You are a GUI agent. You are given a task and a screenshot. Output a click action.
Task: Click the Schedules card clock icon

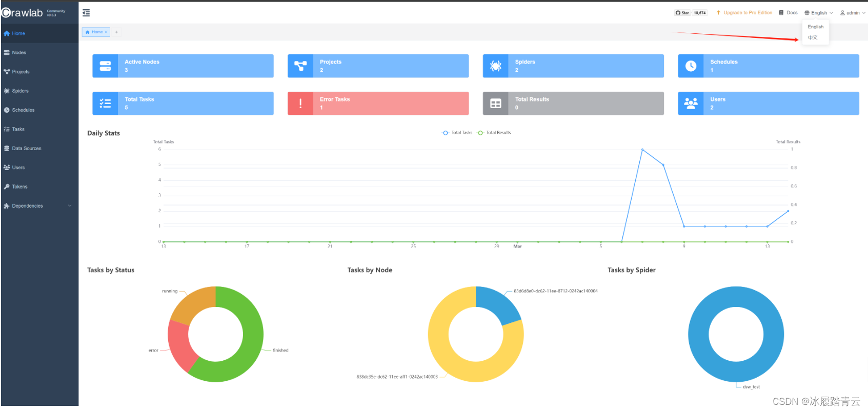tap(691, 66)
